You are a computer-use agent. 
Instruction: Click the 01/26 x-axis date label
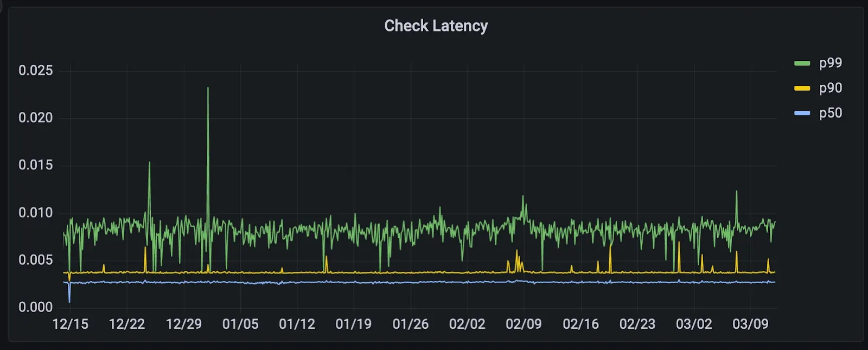[x=410, y=324]
